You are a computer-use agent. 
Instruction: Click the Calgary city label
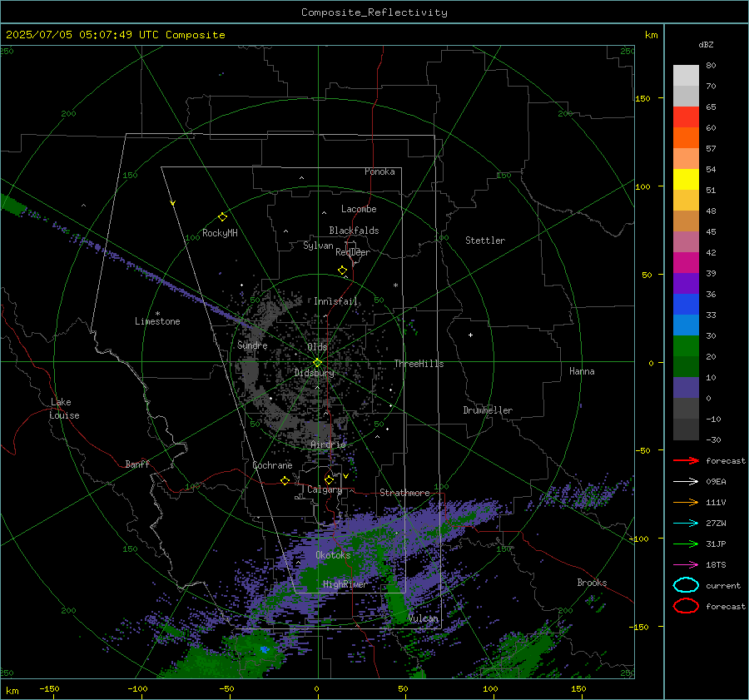(x=325, y=489)
